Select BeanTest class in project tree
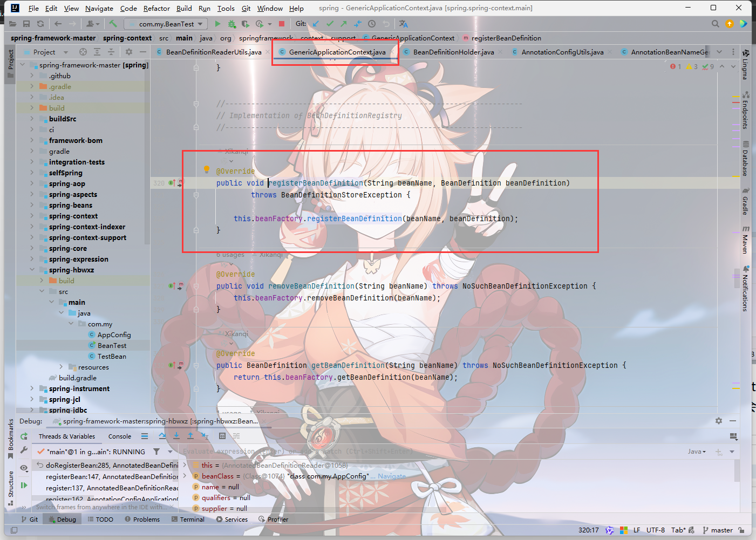The image size is (756, 540). [x=112, y=345]
